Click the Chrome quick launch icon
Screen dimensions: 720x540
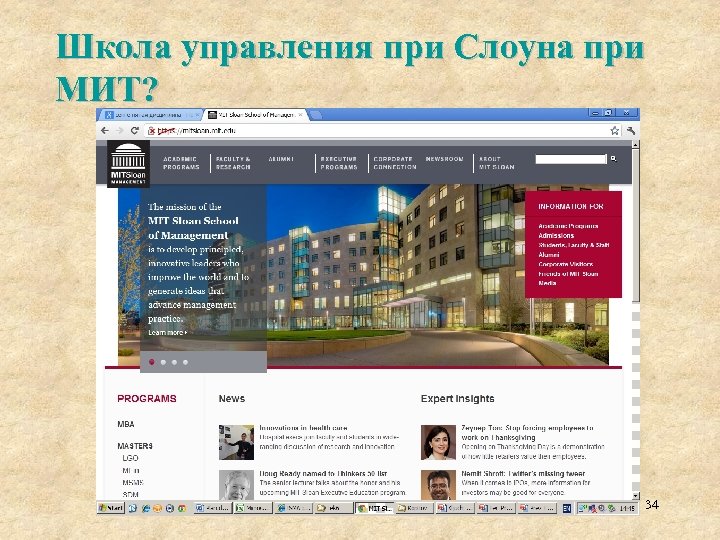click(182, 508)
